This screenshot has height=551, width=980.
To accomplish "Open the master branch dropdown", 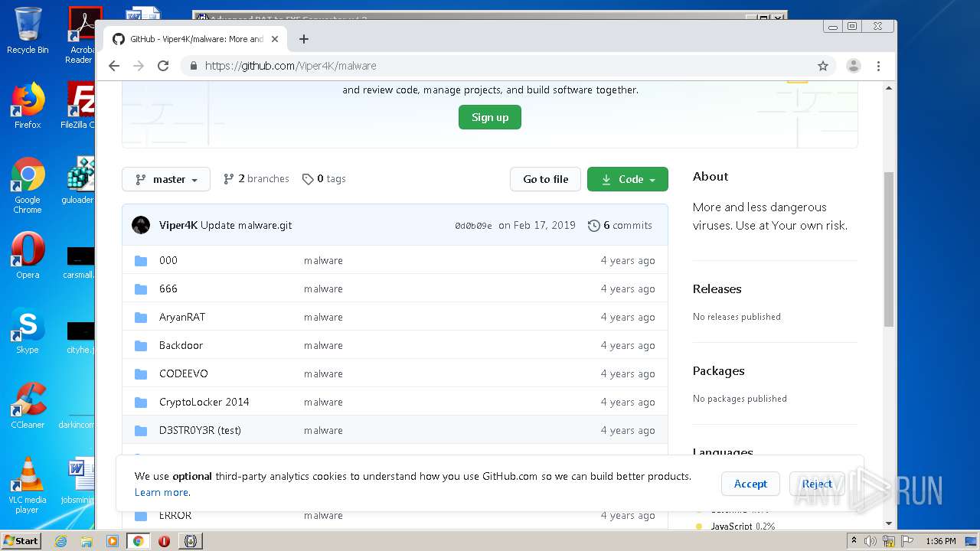I will click(166, 179).
